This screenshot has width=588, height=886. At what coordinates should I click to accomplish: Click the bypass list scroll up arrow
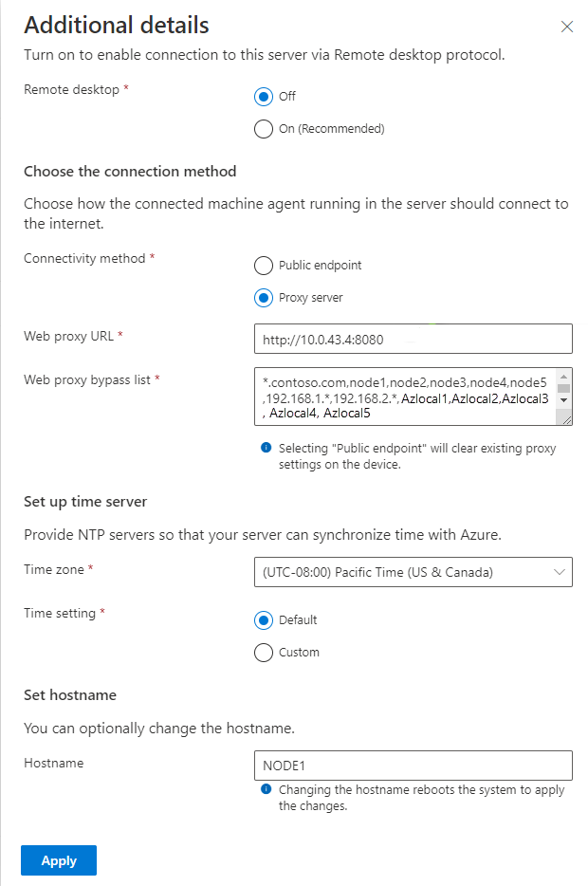[563, 376]
